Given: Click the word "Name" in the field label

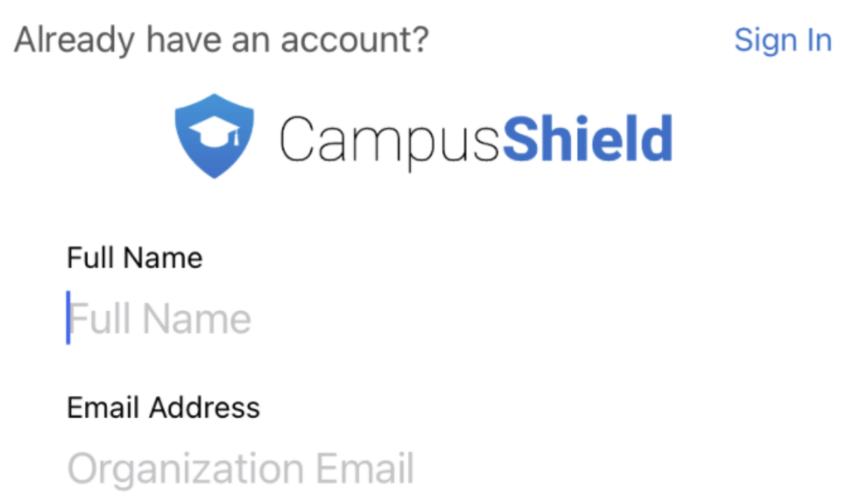Looking at the screenshot, I should (163, 258).
